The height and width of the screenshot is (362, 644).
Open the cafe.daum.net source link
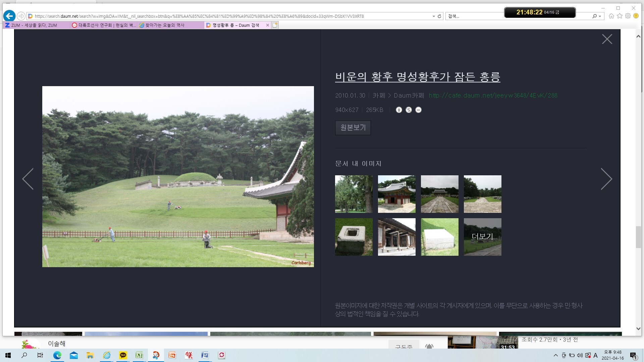point(493,96)
